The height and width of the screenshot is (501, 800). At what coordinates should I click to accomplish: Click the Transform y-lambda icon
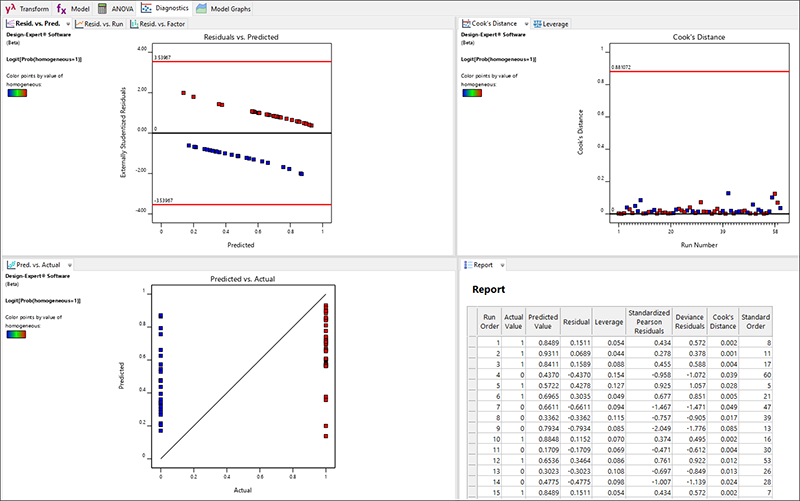pos(10,8)
